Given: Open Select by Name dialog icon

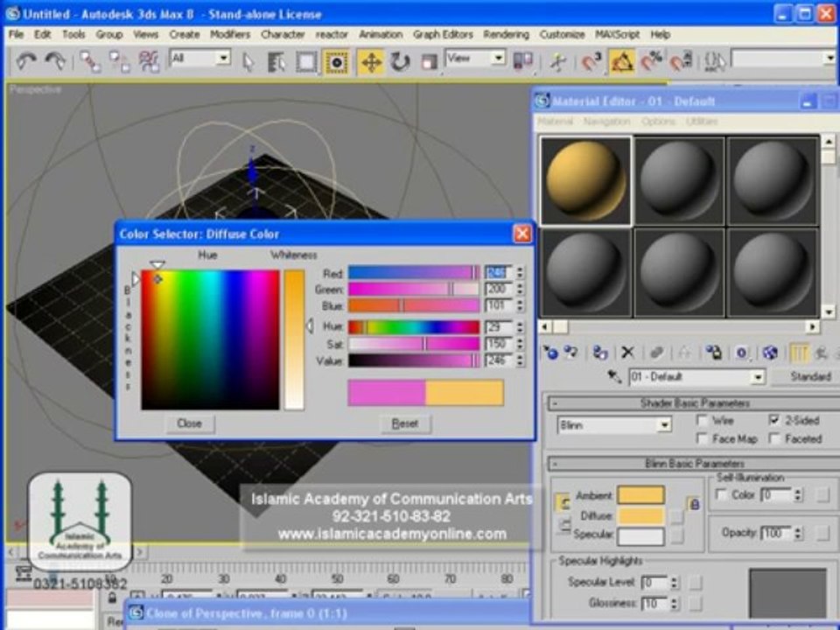Looking at the screenshot, I should [276, 62].
